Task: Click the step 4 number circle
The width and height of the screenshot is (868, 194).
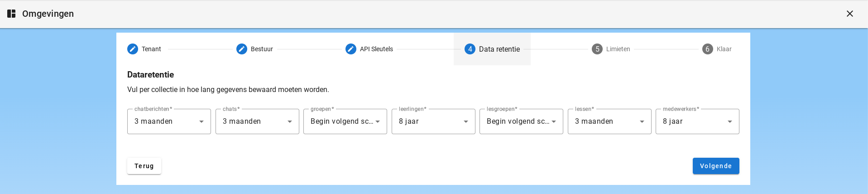Action: [470, 49]
